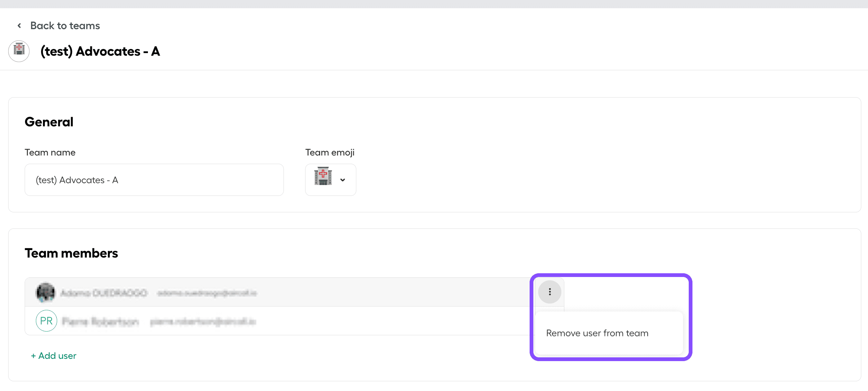Click the "Back to teams" link
Screen dimensions: 868x391
pos(65,25)
